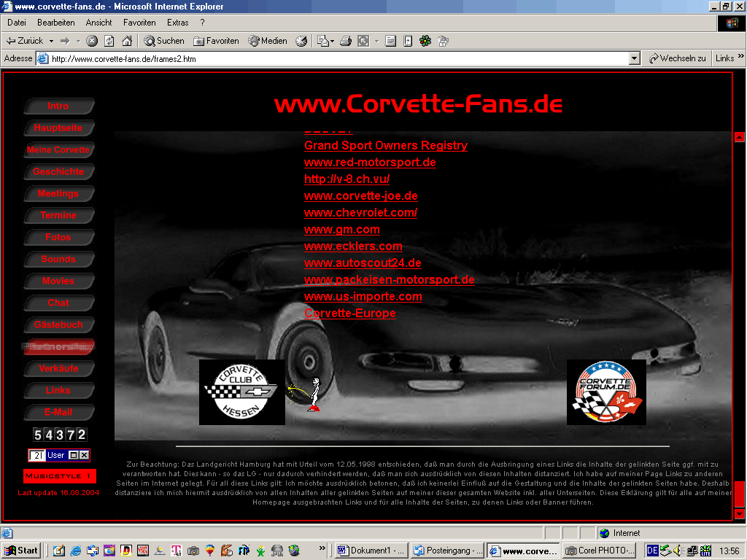Open the Zurück history dropdown arrow
The image size is (747, 560).
click(x=51, y=41)
